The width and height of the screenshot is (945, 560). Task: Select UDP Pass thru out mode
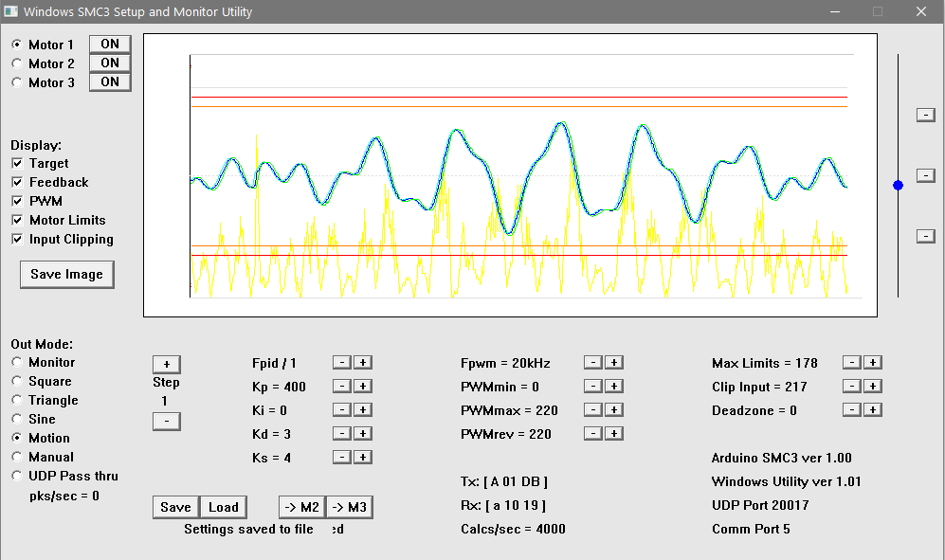[x=17, y=476]
